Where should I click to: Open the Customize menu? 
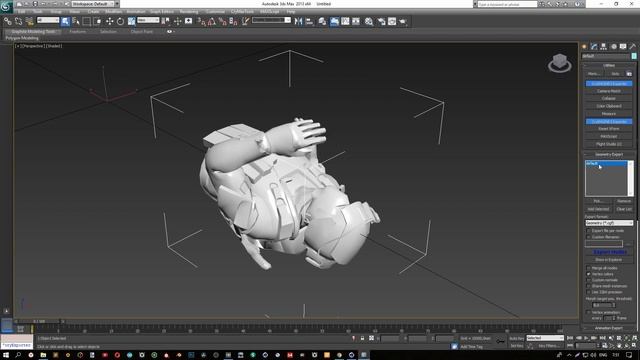click(215, 11)
